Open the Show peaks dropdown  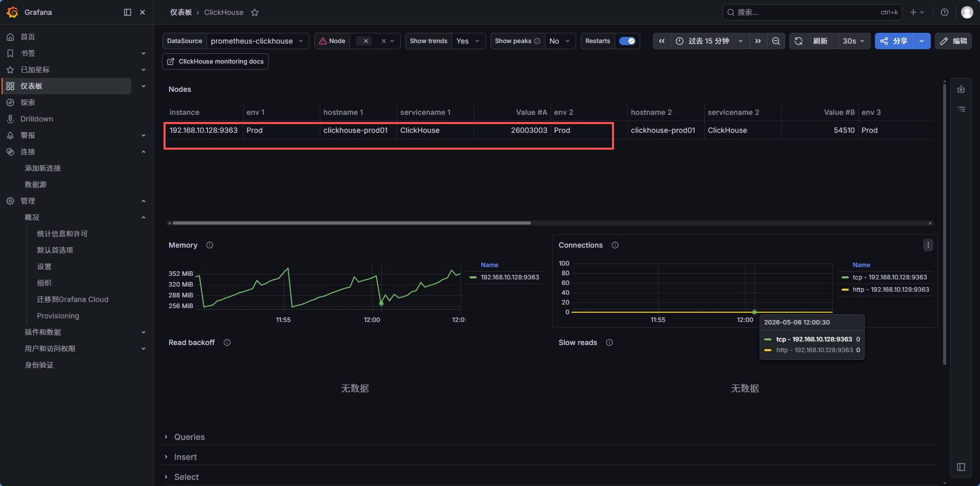click(560, 41)
